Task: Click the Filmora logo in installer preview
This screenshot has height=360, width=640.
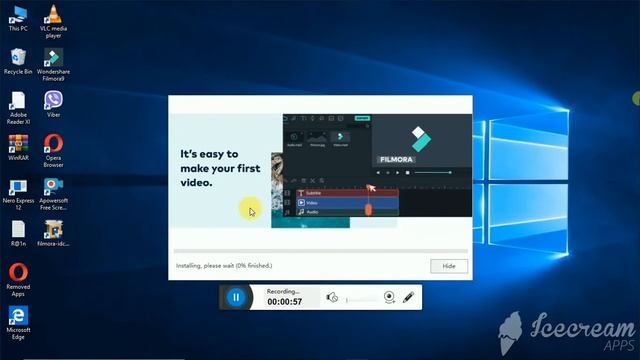Action: coord(421,139)
